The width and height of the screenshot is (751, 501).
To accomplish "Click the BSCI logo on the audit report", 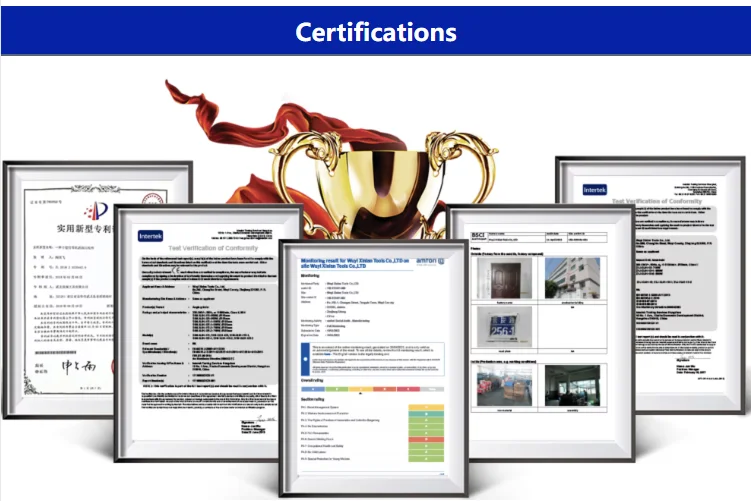I will click(x=478, y=236).
